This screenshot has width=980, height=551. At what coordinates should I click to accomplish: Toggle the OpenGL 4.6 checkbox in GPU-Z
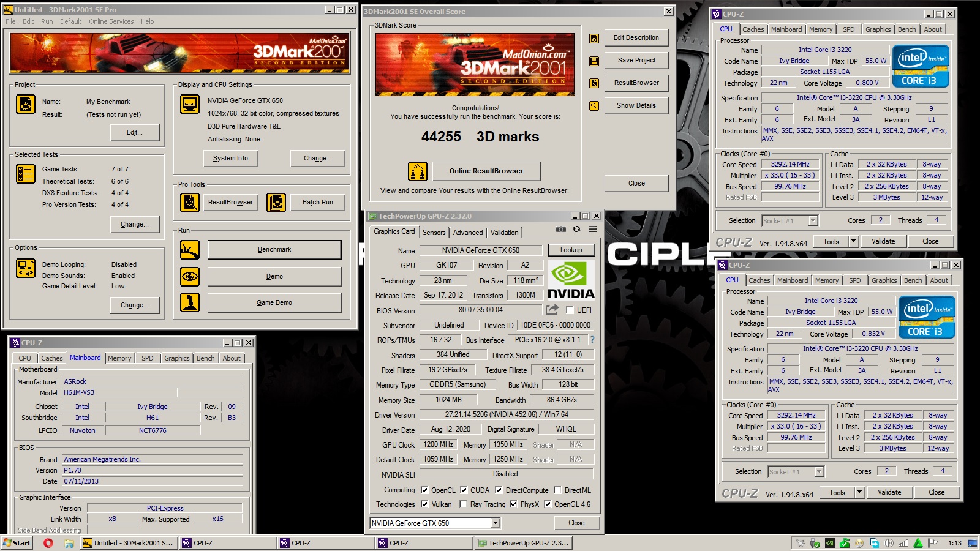(548, 504)
